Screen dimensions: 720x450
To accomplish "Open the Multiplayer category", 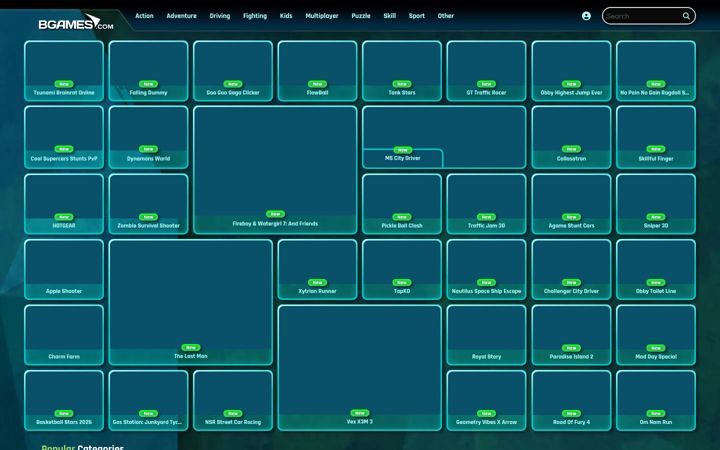I will point(322,16).
